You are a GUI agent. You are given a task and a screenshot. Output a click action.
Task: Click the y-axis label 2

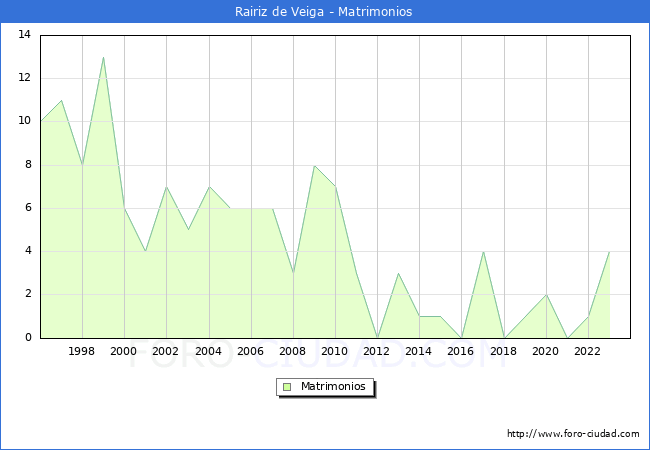28,294
